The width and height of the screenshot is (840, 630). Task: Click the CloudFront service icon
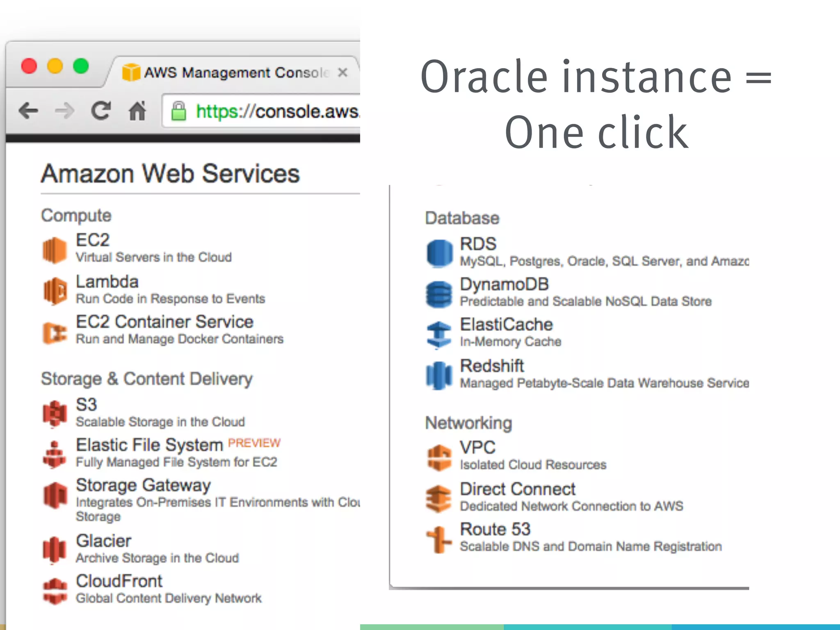pos(55,591)
